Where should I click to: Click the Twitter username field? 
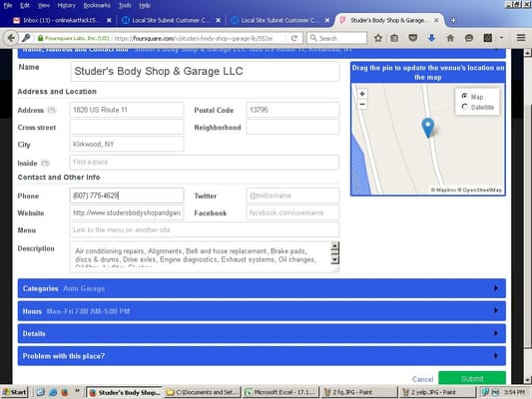(x=292, y=196)
